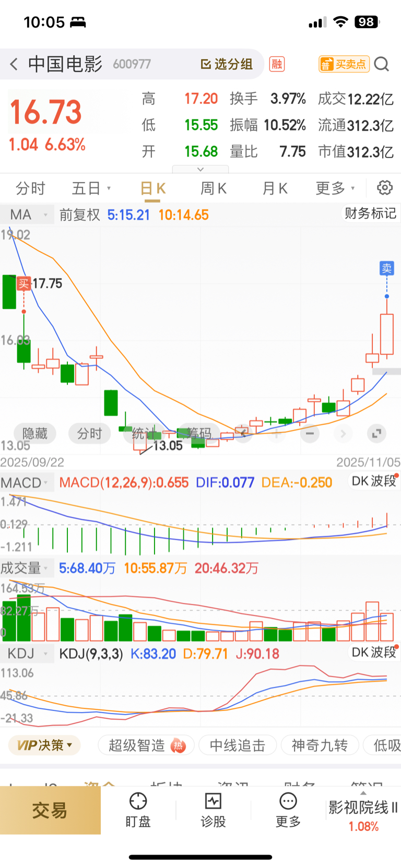401x868 pixels.
Task: Open 盯盘 watch monitor icon
Action: click(138, 810)
